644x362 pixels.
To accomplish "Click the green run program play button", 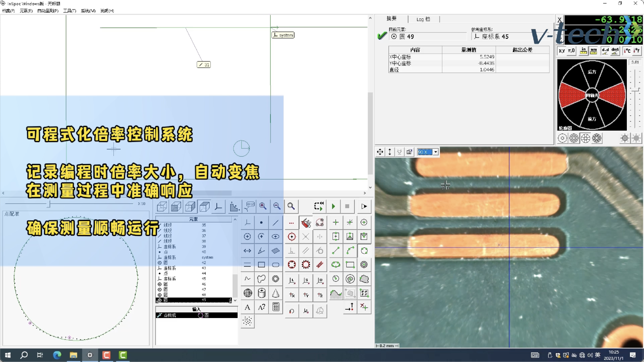I will click(333, 206).
